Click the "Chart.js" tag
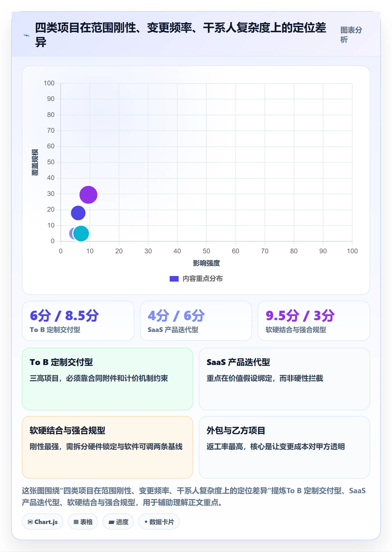This screenshot has width=392, height=552. (43, 522)
